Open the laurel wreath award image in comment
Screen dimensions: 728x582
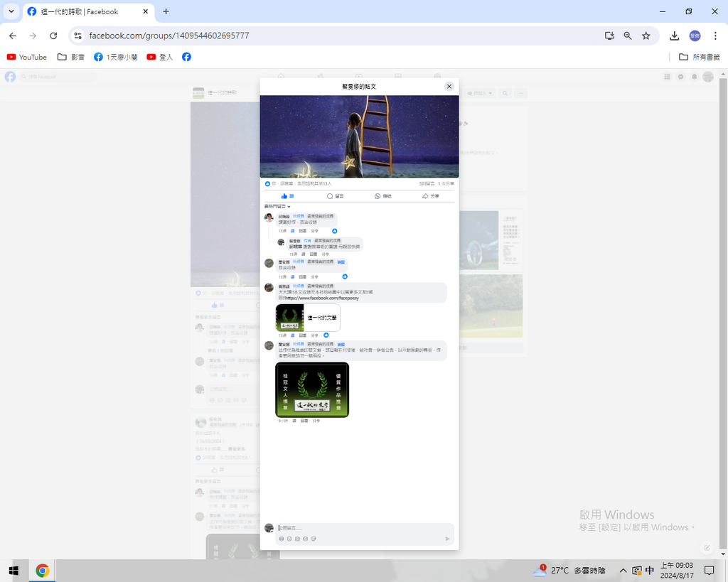pos(312,389)
